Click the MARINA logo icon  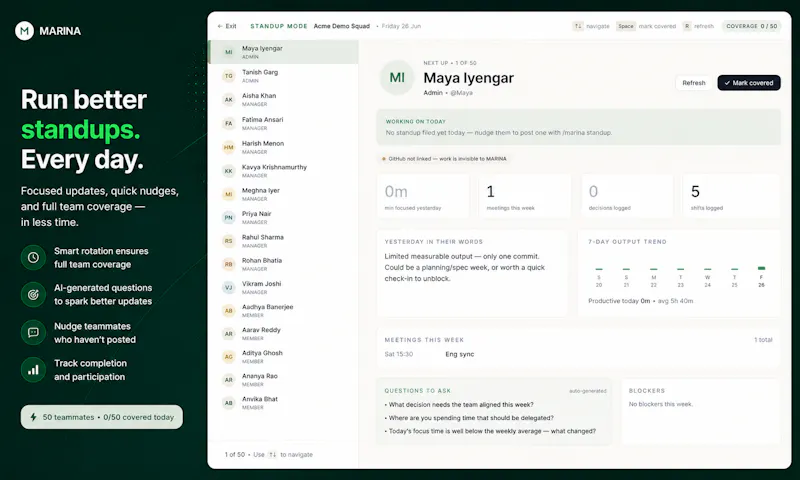24,31
